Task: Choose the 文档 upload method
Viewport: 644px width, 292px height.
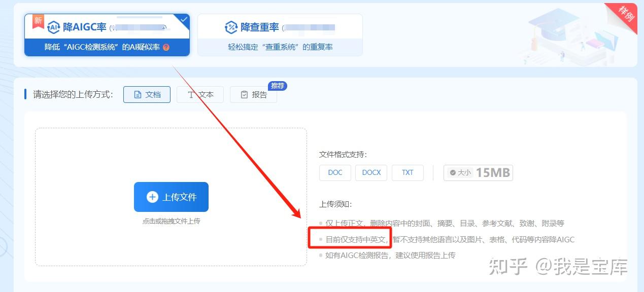Action: click(147, 94)
